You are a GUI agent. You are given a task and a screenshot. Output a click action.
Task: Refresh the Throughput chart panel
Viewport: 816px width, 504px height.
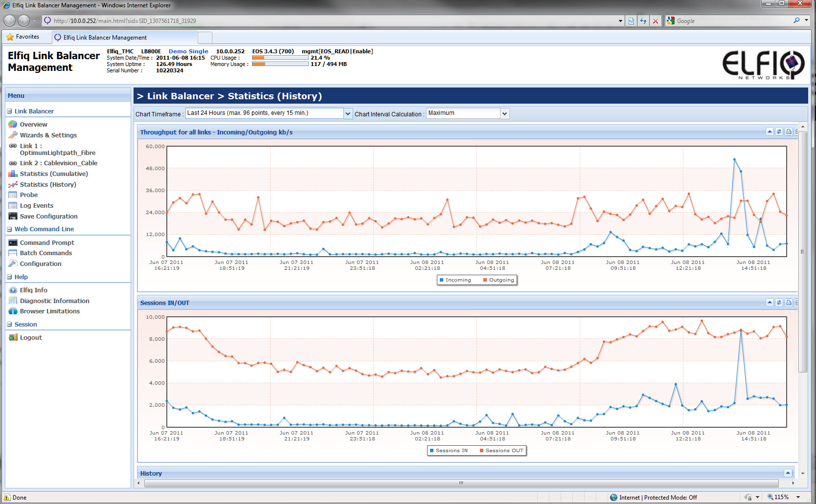pyautogui.click(x=779, y=132)
